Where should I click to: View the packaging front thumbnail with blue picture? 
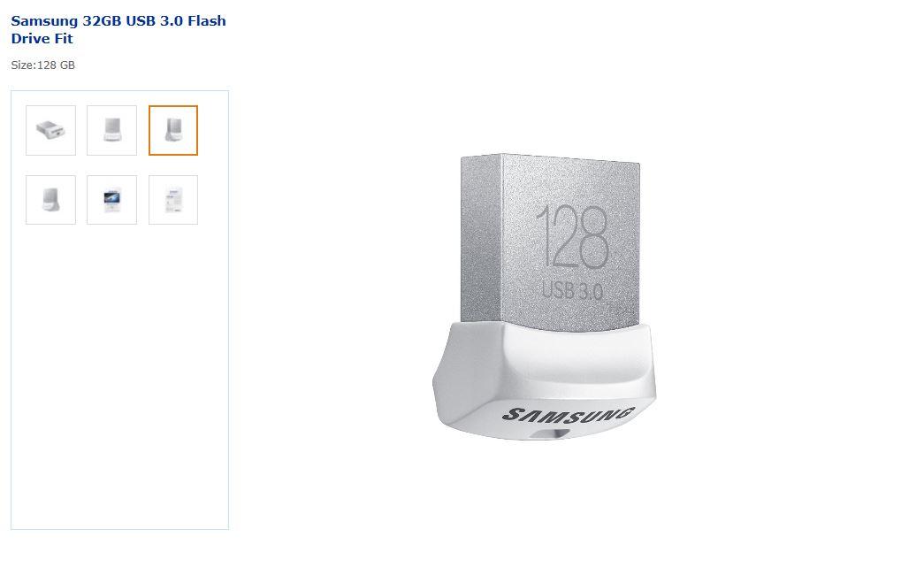(x=111, y=200)
